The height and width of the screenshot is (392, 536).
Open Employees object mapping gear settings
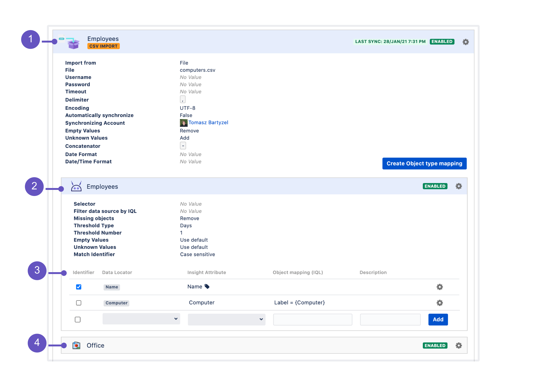click(x=458, y=186)
